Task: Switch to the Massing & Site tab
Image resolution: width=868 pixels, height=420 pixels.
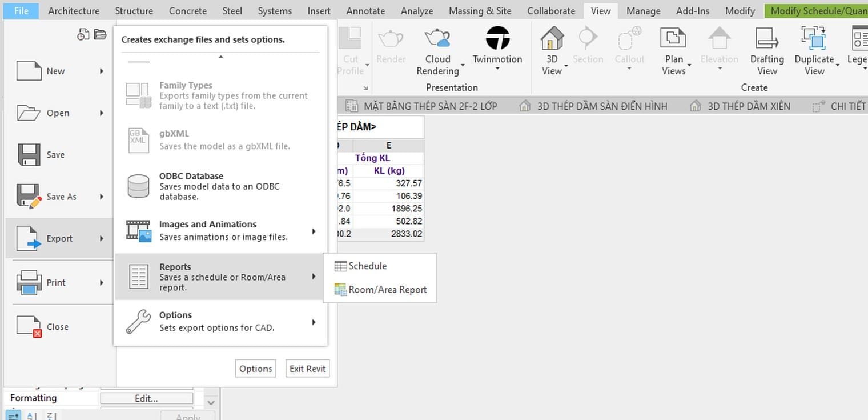Action: tap(480, 10)
